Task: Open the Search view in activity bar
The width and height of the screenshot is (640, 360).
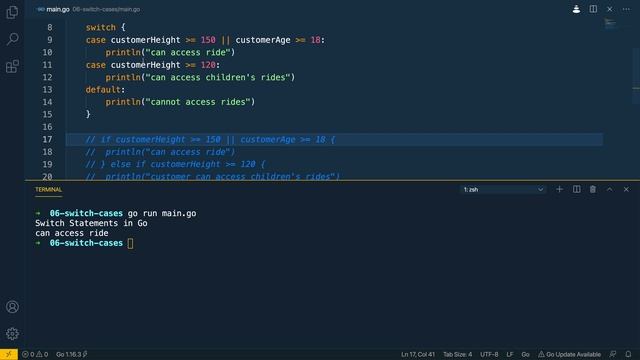Action: [x=12, y=39]
